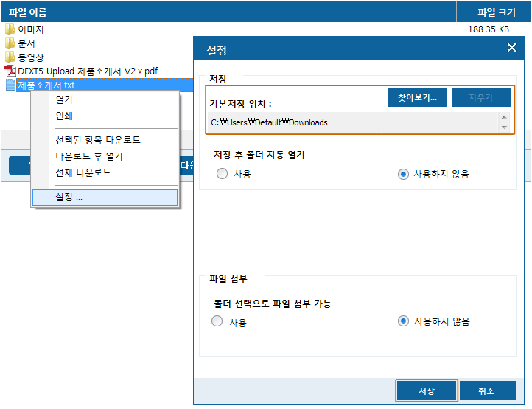Click the 저장 button in dialog footer
Image resolution: width=532 pixels, height=409 pixels.
pos(427,391)
